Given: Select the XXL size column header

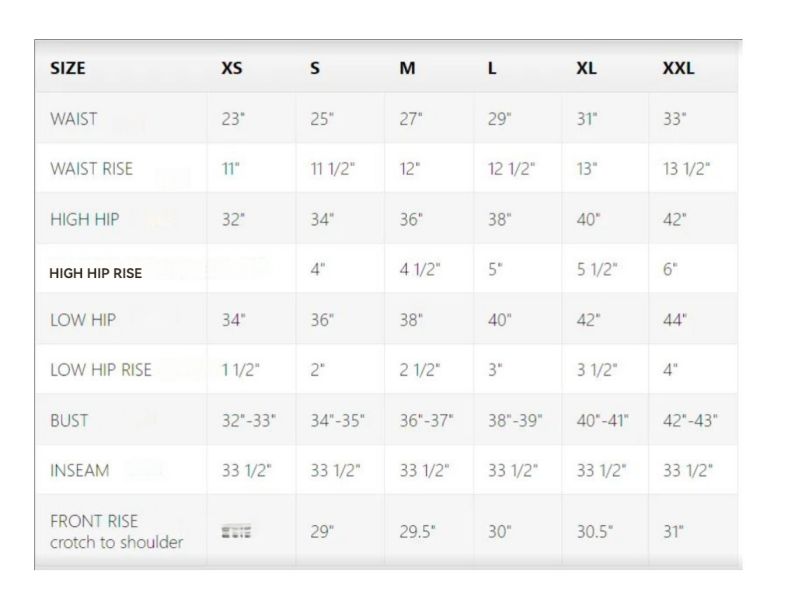Looking at the screenshot, I should click(678, 68).
